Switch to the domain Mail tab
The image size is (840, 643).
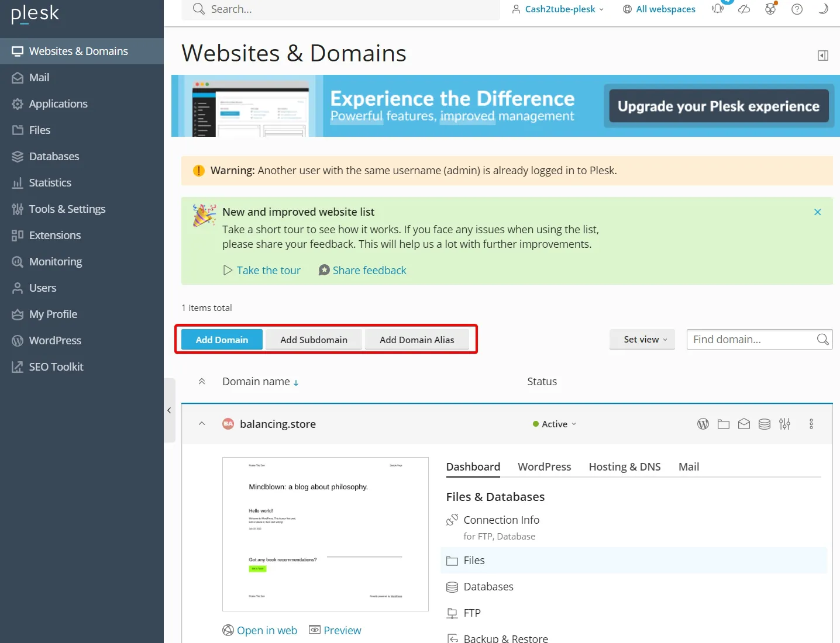tap(688, 466)
